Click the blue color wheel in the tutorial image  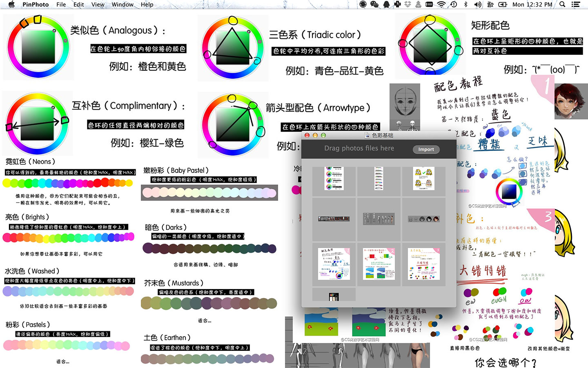(x=509, y=191)
